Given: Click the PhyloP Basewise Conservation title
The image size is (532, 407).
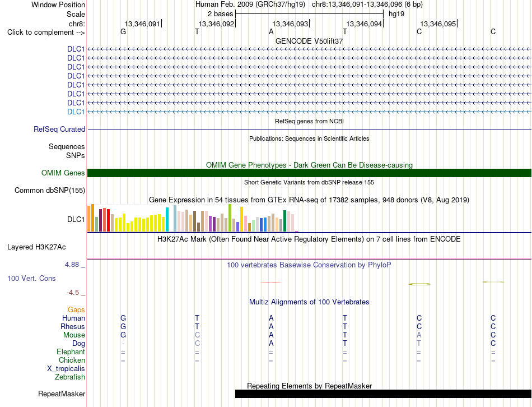Looking at the screenshot, I should point(309,265).
